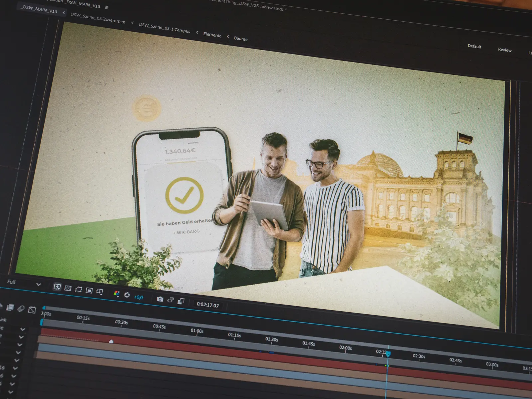This screenshot has height=399, width=532.
Task: Jump to 01:15s on the time ruler
Action: pyautogui.click(x=234, y=335)
